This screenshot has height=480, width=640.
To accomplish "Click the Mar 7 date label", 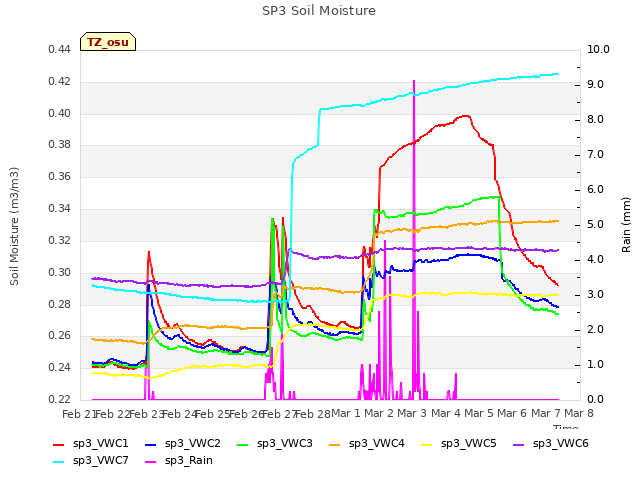I will 546,414.
